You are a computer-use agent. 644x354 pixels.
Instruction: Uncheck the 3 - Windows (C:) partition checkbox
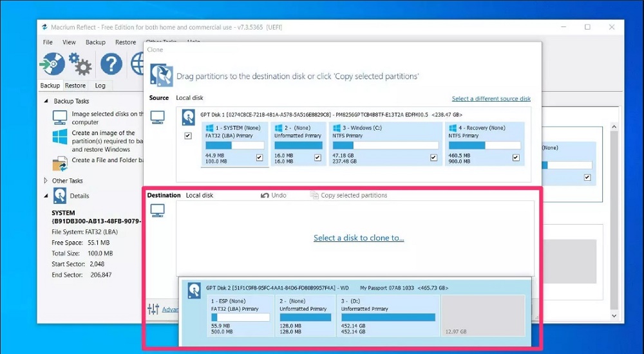[433, 157]
